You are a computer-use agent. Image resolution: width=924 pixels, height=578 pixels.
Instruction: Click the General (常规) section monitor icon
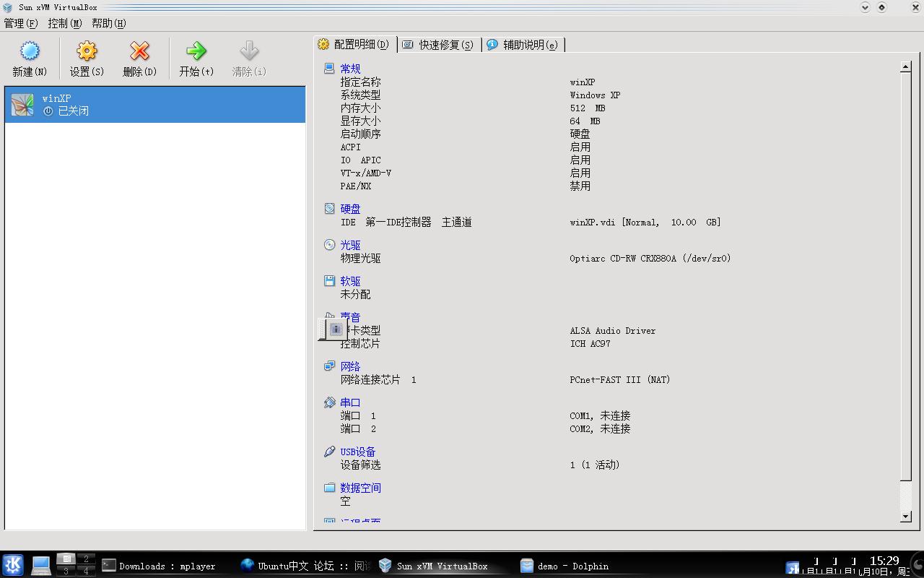[329, 68]
